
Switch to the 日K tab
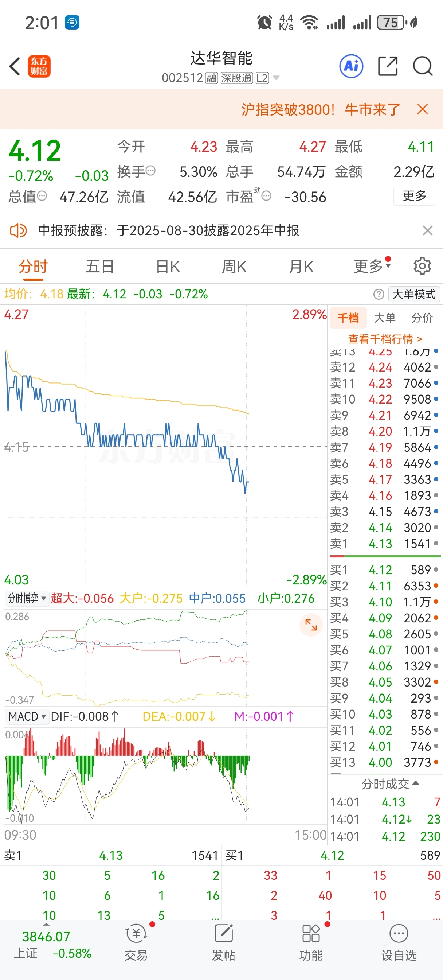pyautogui.click(x=168, y=266)
